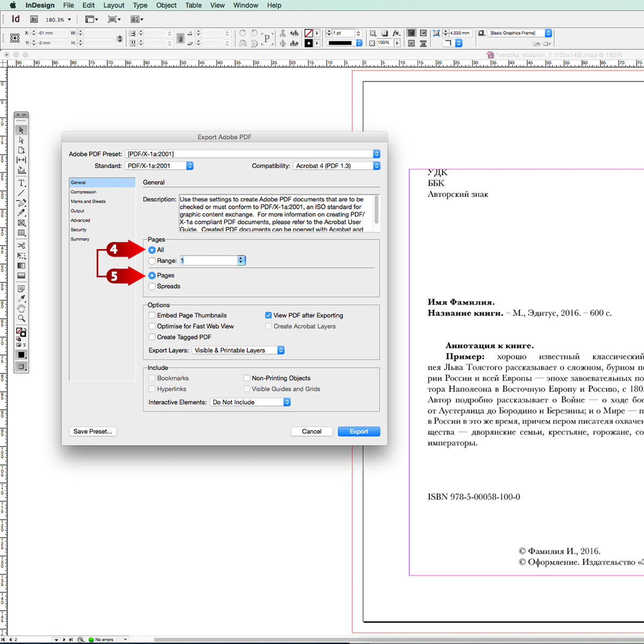This screenshot has width=644, height=644.
Task: Enable Embed Page Thumbnails checkbox
Action: click(x=152, y=316)
